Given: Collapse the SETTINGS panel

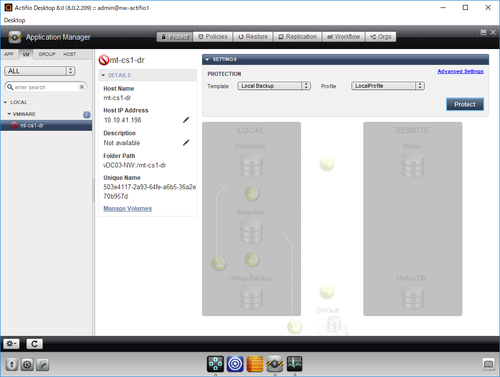Looking at the screenshot, I should (x=207, y=59).
